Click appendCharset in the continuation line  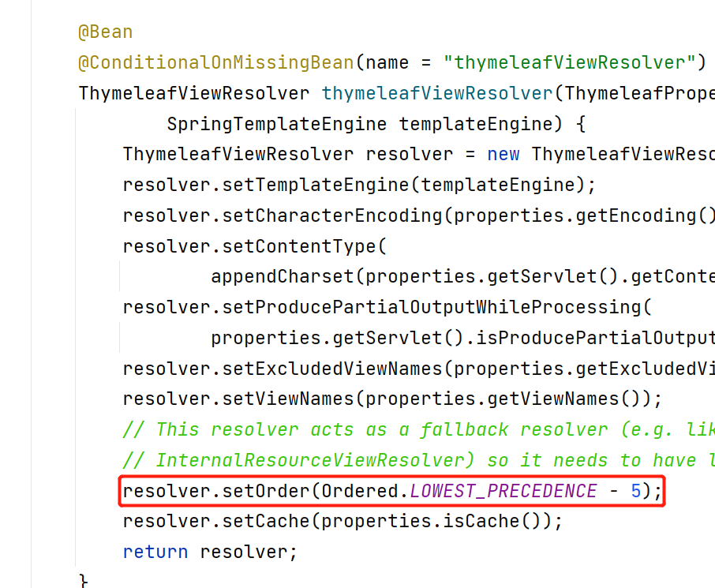[x=283, y=277]
